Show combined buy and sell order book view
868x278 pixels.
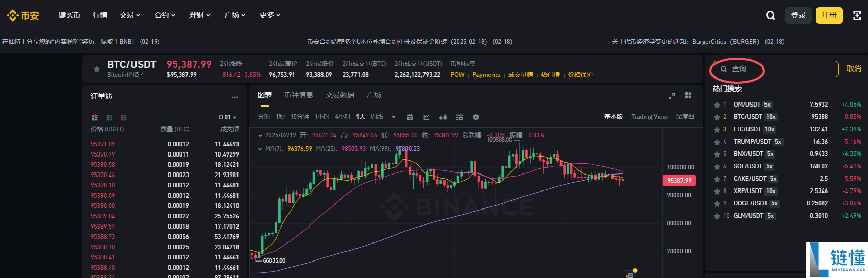click(94, 118)
